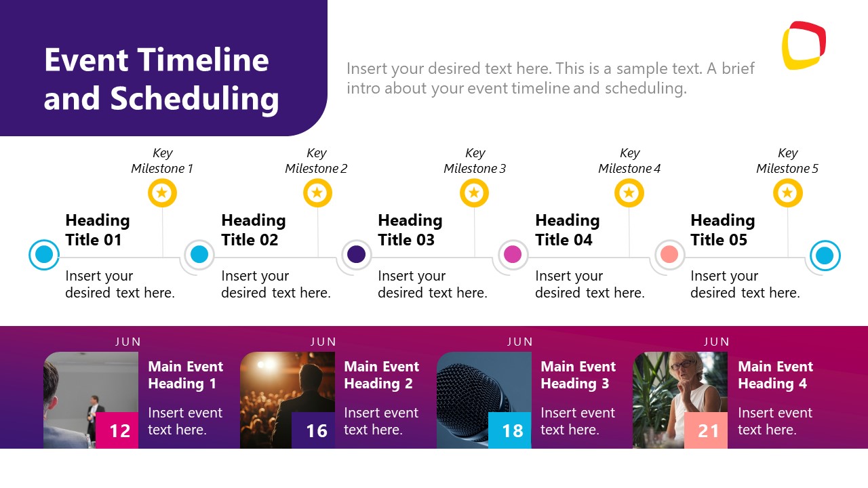Select the salmon pink timeline dot
The width and height of the screenshot is (868, 488).
(669, 254)
